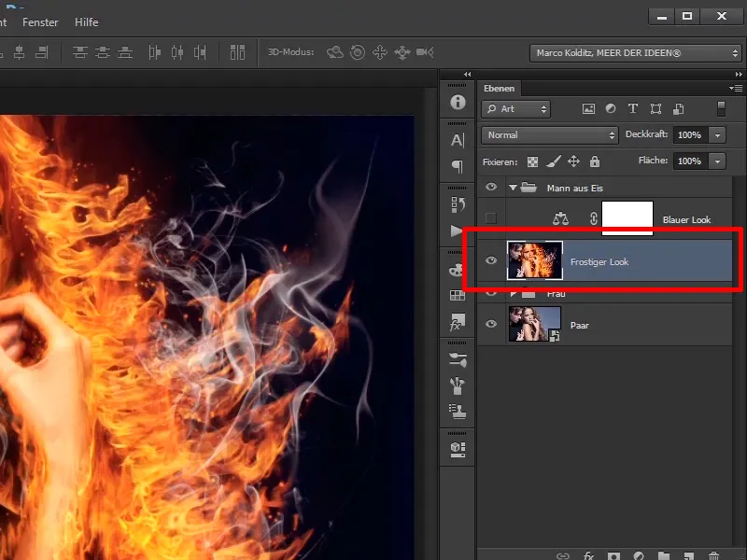Screen dimensions: 747x560
Task: Click the distribute bottom edges icon
Action: pyautogui.click(x=125, y=52)
